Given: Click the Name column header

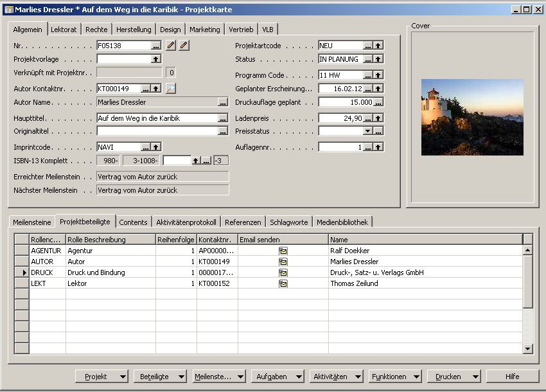Looking at the screenshot, I should pyautogui.click(x=425, y=240).
